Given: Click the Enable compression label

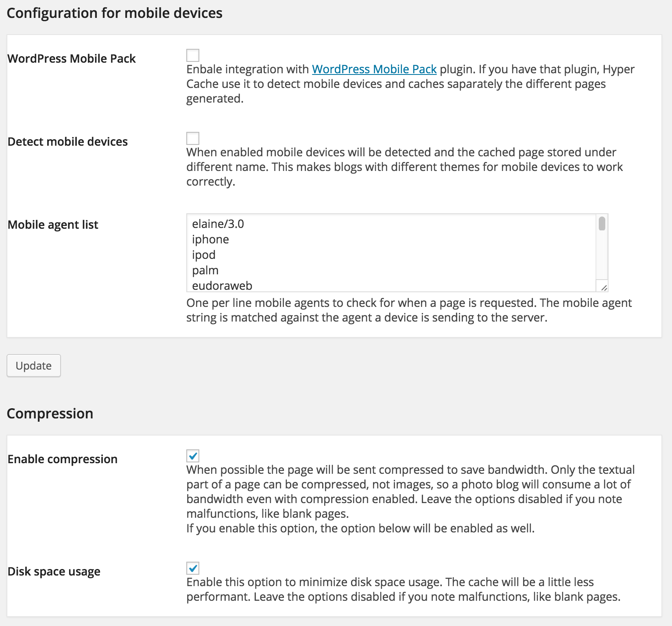Looking at the screenshot, I should (x=63, y=459).
